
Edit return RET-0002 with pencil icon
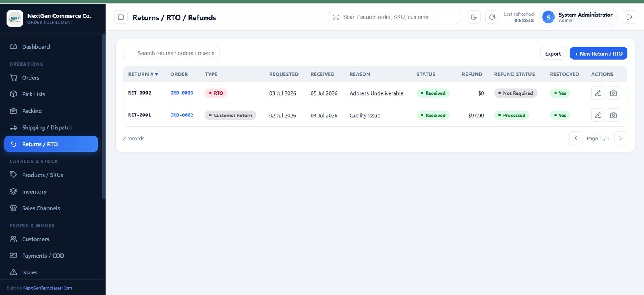pyautogui.click(x=598, y=93)
